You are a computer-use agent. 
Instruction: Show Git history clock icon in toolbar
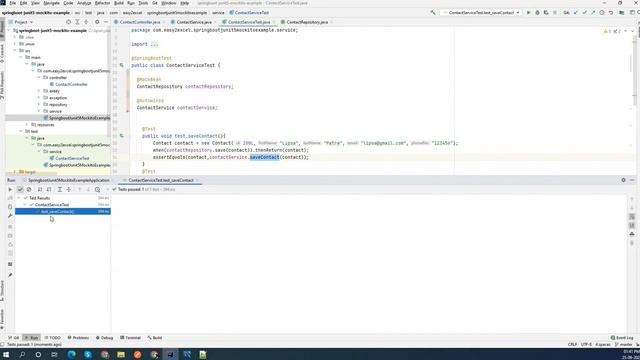[x=602, y=13]
